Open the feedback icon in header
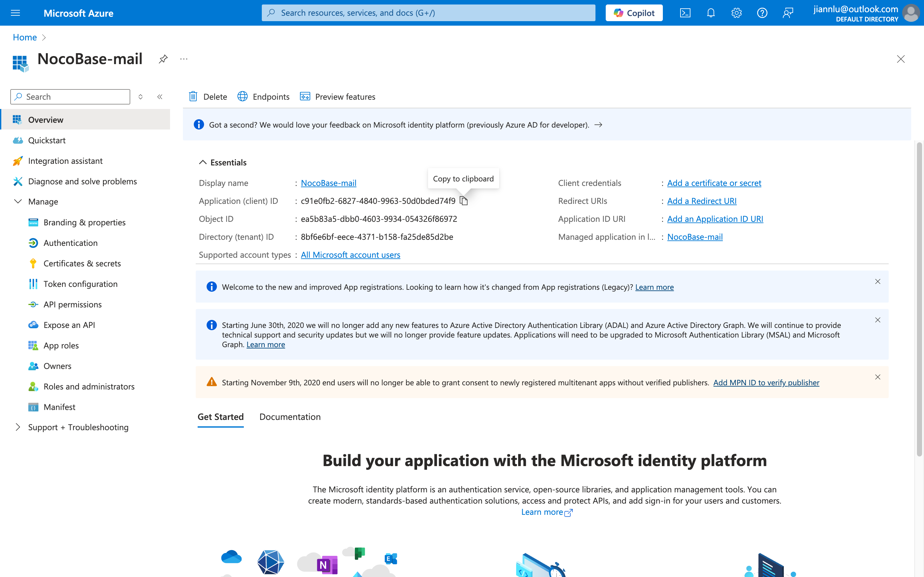The height and width of the screenshot is (577, 924). [x=788, y=13]
